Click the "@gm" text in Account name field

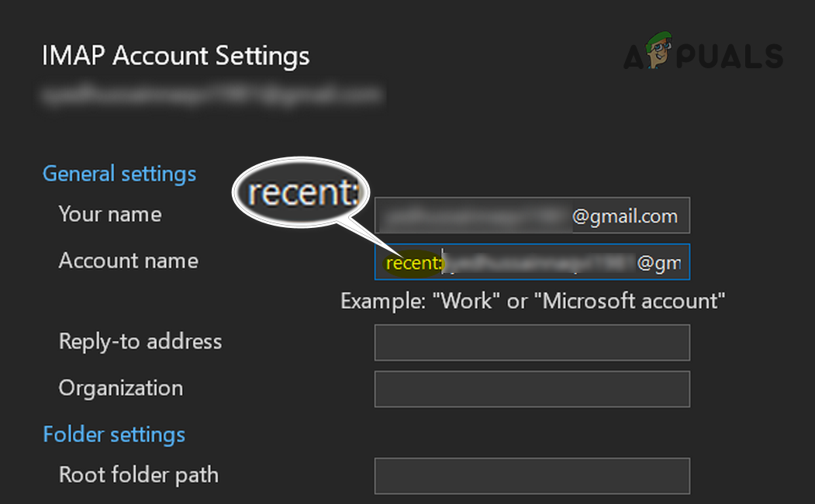click(658, 264)
